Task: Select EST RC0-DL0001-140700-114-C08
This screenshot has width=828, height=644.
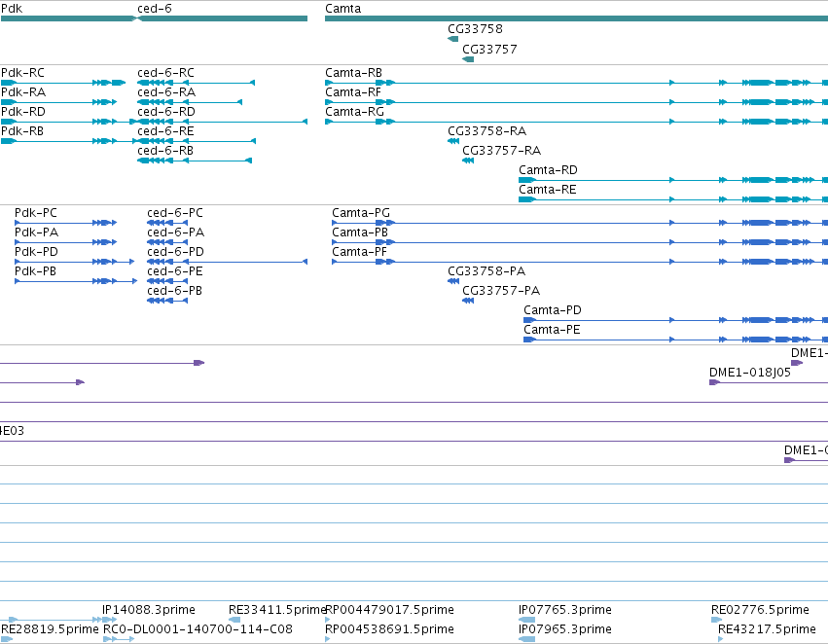Action: coord(198,629)
